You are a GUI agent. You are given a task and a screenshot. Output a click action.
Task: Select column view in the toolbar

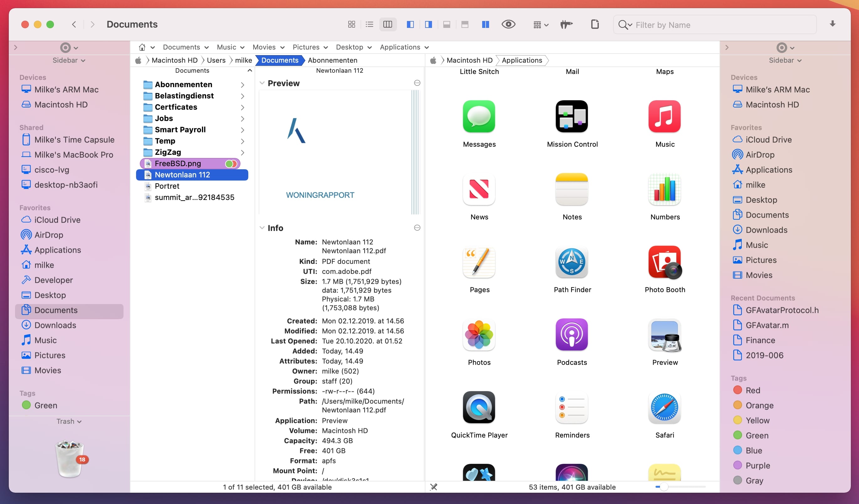[x=387, y=24]
